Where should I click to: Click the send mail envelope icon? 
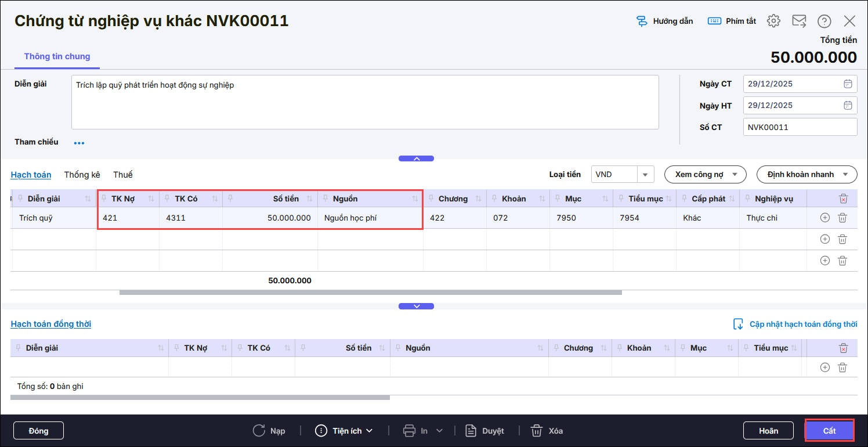coord(799,21)
